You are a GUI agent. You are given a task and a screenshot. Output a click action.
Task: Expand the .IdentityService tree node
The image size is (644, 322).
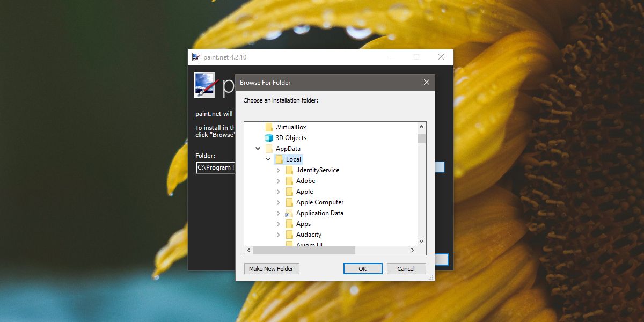point(277,170)
